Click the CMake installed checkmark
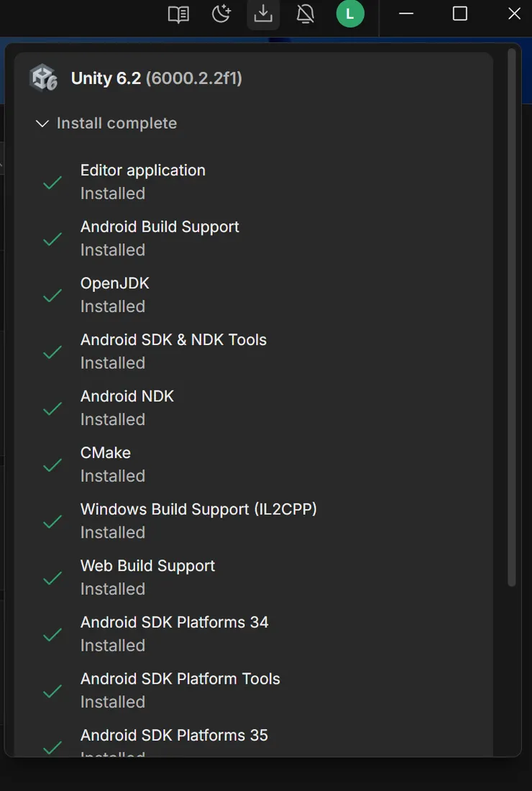Viewport: 532px width, 791px height. pos(52,465)
